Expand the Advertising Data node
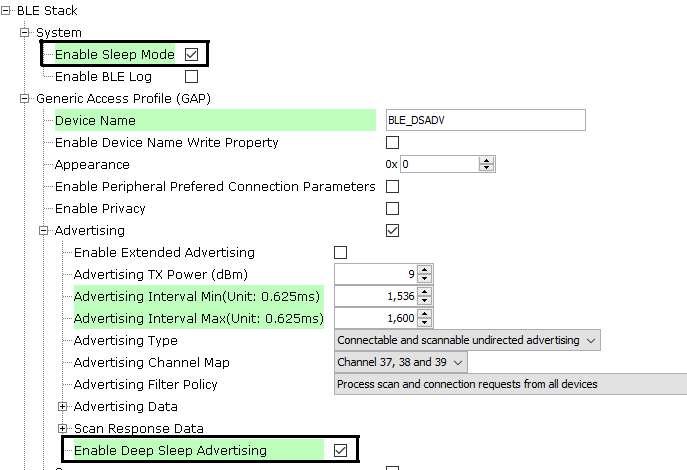Screen dimensions: 687x470 [64, 406]
